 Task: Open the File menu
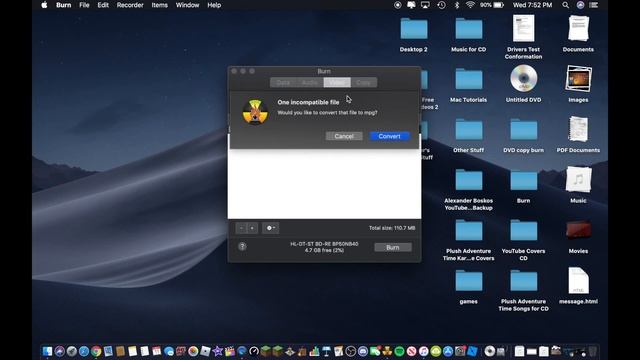tap(84, 5)
